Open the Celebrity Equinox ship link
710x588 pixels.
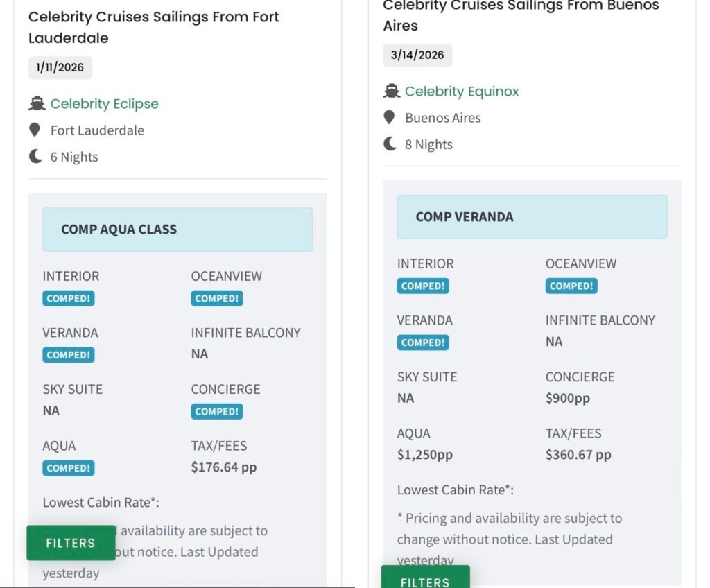tap(462, 91)
